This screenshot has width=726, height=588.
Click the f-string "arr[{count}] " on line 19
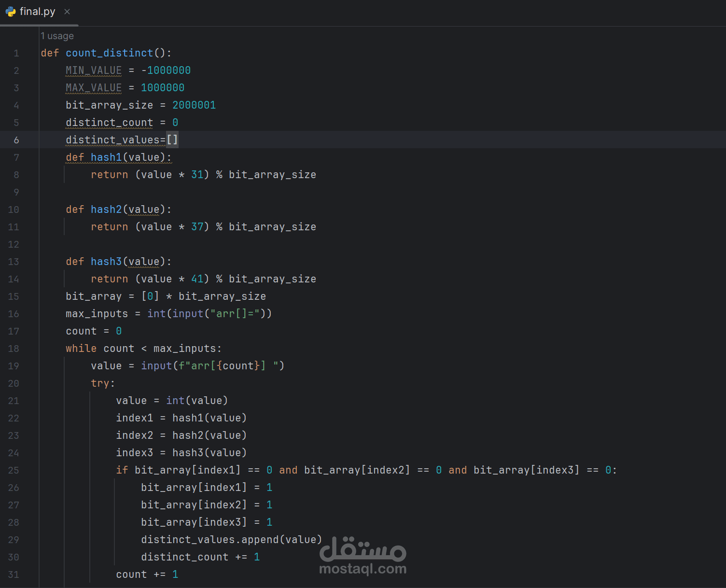click(228, 366)
